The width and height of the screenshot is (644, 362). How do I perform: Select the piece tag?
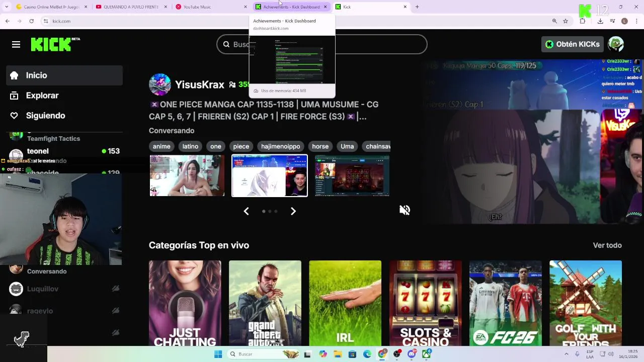click(x=241, y=146)
